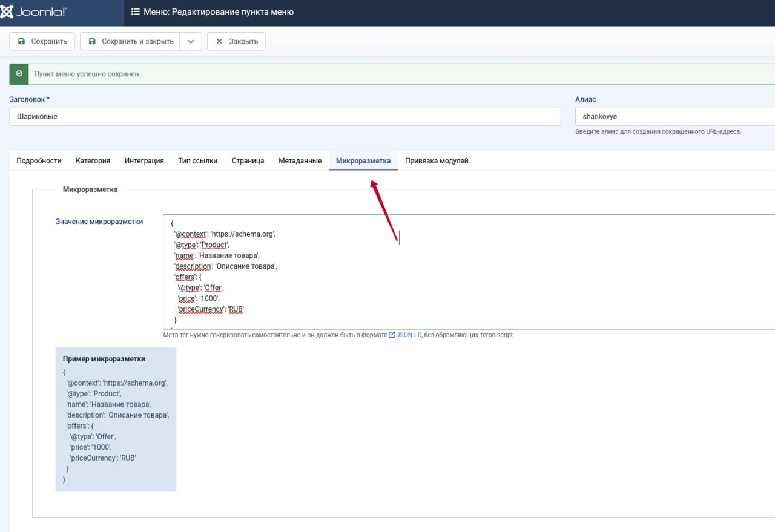Screen dimensions: 775x532
Task: Select the Подробности tab
Action: click(x=39, y=160)
